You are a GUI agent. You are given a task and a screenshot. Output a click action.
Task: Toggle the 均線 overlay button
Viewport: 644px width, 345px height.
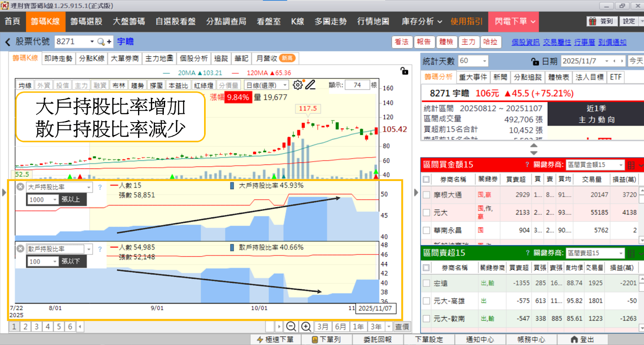25,85
